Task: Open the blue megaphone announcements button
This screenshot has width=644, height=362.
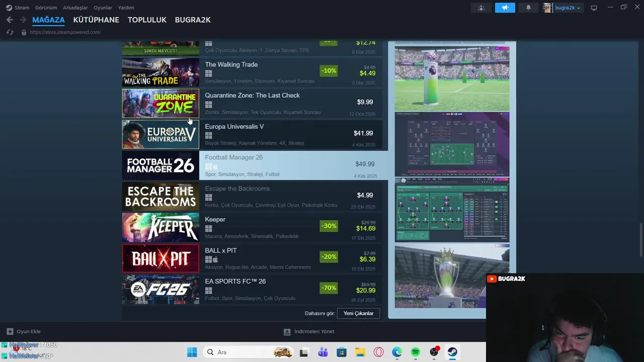Action: click(x=505, y=8)
